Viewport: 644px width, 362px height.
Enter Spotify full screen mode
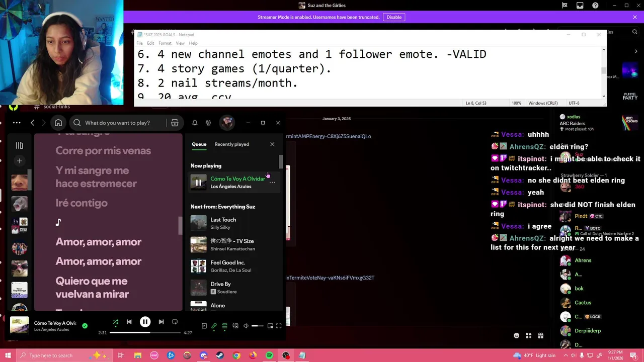(279, 326)
